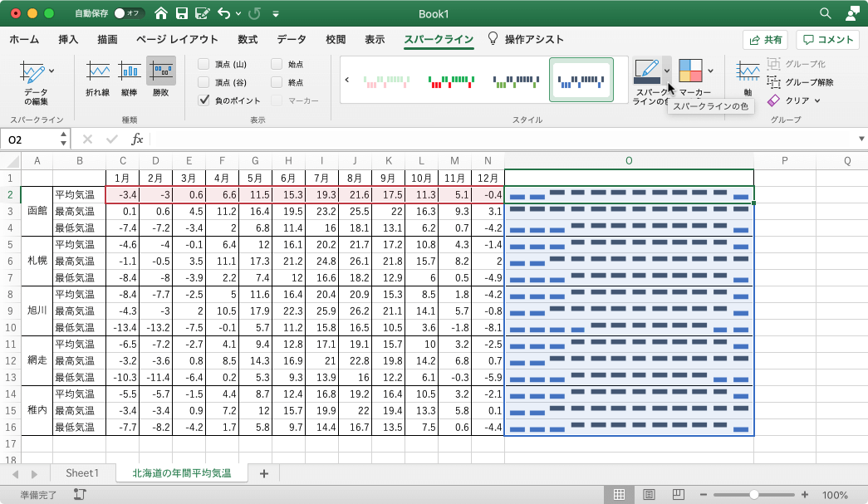Open the undo history dropdown arrow
Screen dimensions: 868x504
click(238, 13)
